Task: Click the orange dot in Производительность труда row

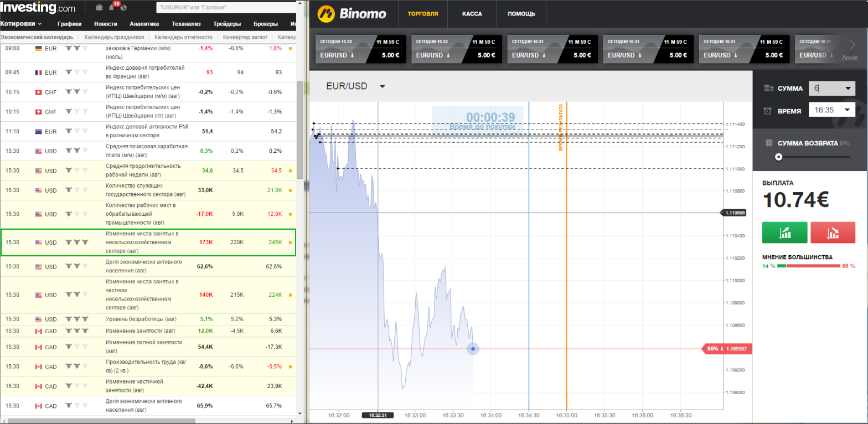Action: tap(291, 366)
